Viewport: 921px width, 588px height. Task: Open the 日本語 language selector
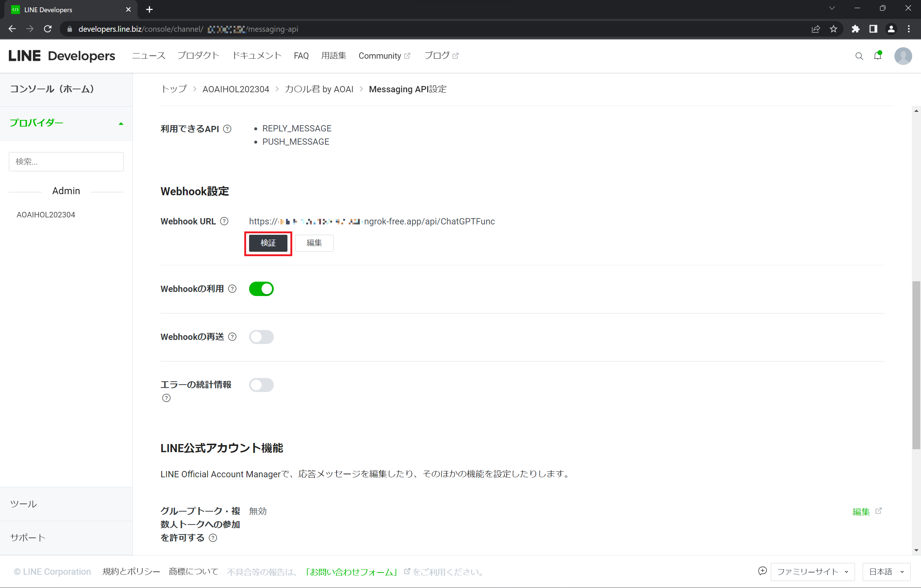(x=887, y=571)
